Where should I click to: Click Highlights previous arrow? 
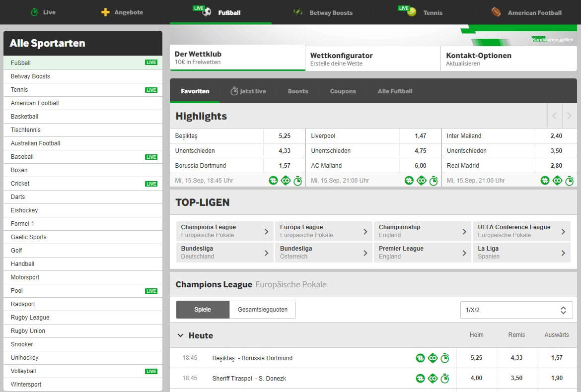[x=555, y=116]
